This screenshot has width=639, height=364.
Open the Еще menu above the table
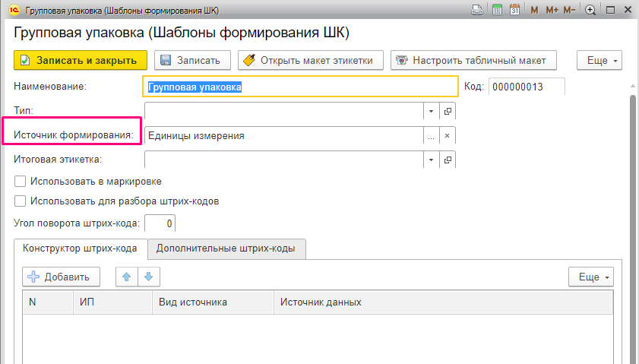click(x=590, y=277)
